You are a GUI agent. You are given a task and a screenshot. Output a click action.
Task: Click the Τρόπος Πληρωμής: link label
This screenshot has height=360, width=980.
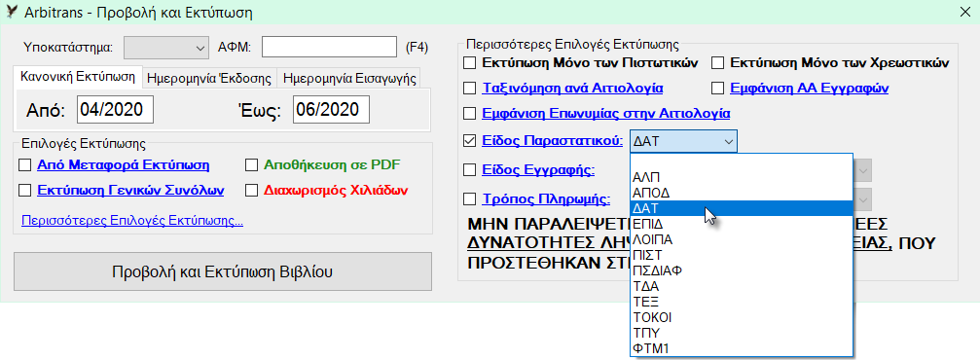tap(547, 200)
